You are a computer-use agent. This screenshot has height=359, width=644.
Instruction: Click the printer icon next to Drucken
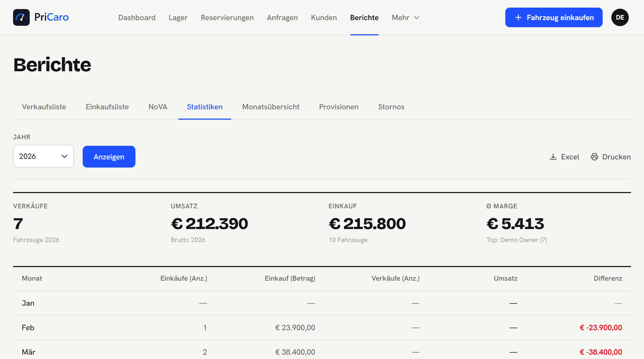pos(594,157)
